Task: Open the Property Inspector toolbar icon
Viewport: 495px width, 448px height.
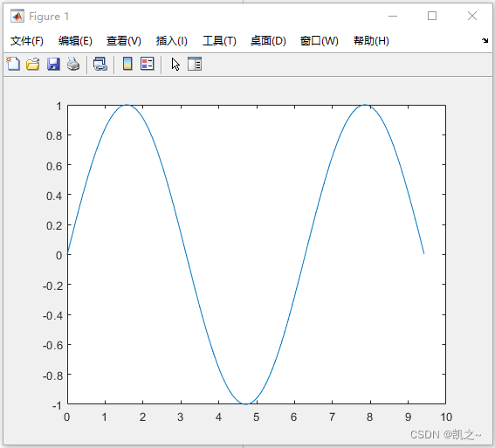Action: 195,64
